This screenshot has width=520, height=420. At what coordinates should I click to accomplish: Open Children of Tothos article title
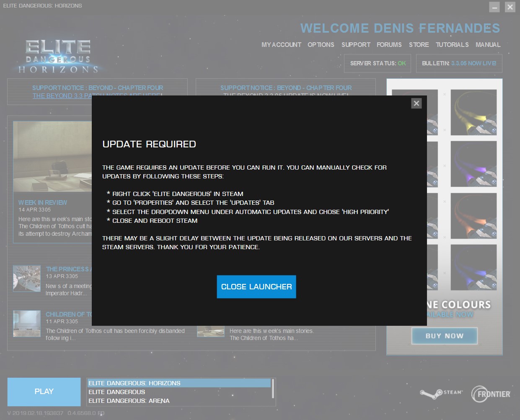tap(68, 314)
